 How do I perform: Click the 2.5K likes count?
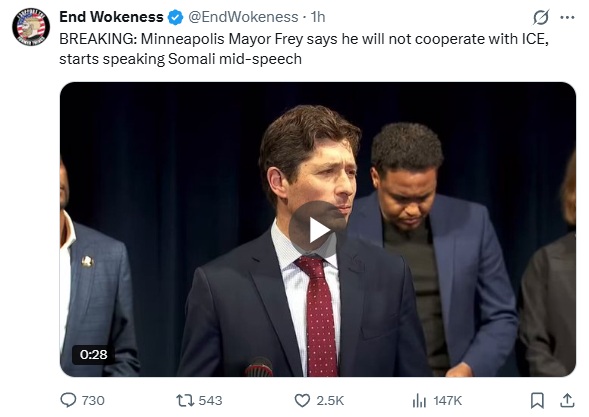coord(330,401)
